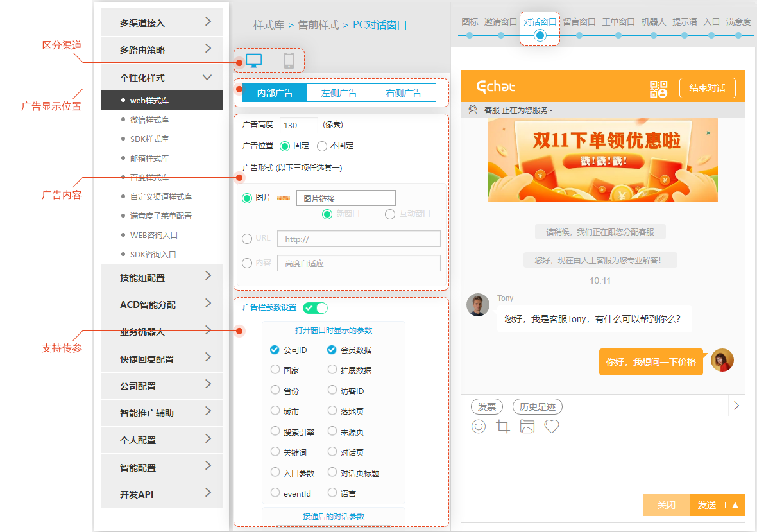The width and height of the screenshot is (757, 532).
Task: Switch to the 左侧广告 tab
Action: [x=339, y=93]
